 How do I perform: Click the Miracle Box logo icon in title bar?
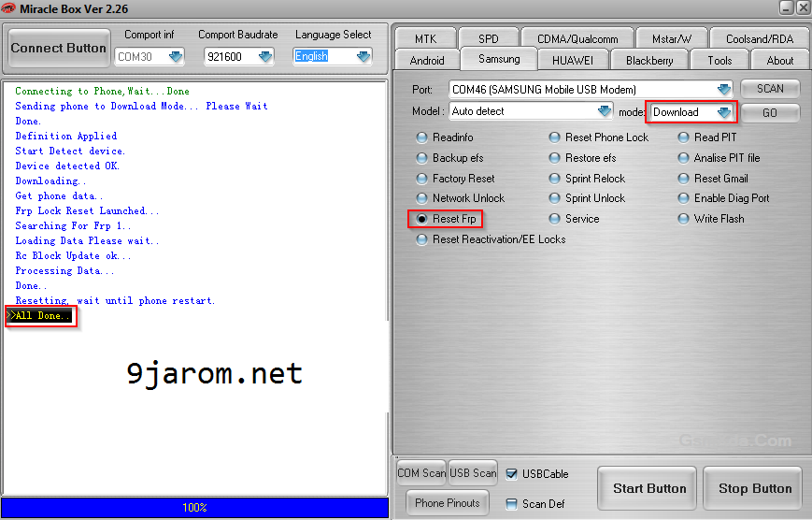[8, 7]
